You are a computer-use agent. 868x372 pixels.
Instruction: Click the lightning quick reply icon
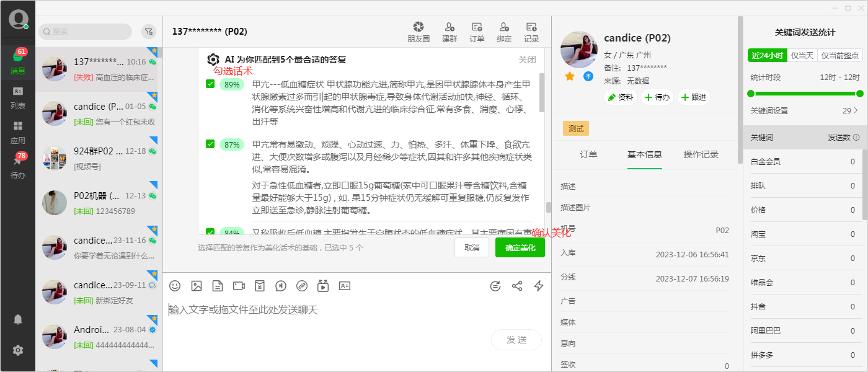pyautogui.click(x=539, y=286)
